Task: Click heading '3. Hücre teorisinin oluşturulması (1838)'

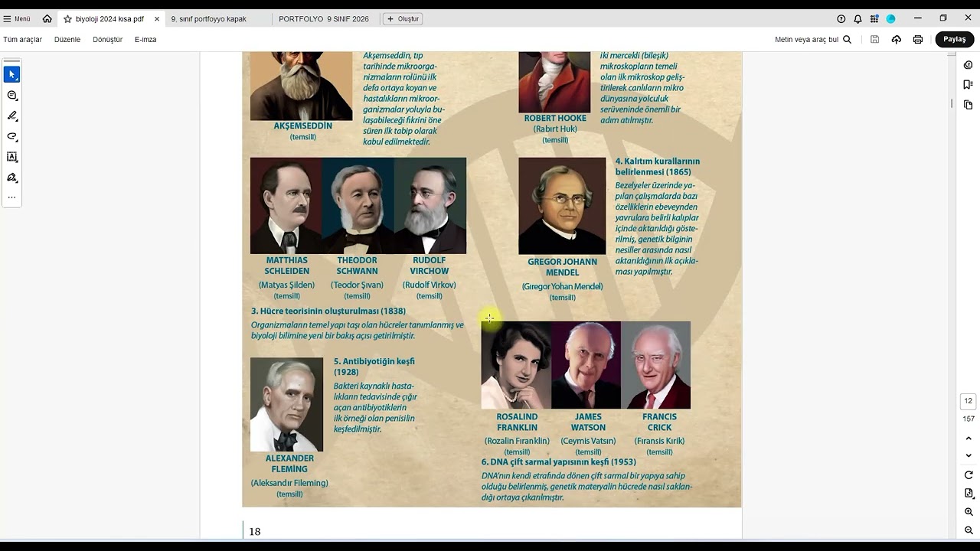Action: pos(328,311)
